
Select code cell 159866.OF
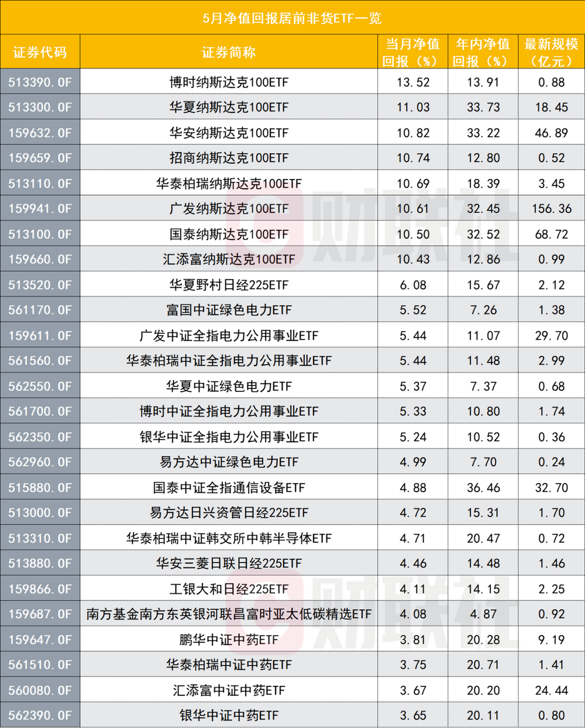[x=40, y=589]
